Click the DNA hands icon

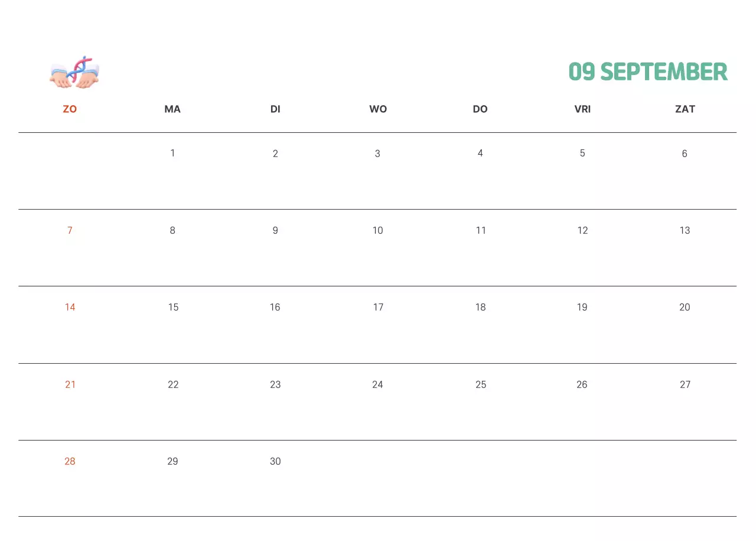point(74,73)
